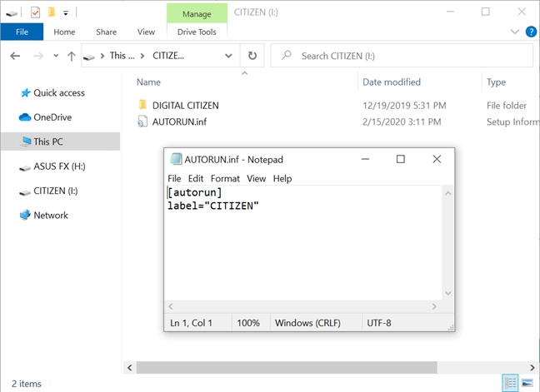Click the Notepad icon in its title bar
The width and height of the screenshot is (540, 392).
(x=176, y=159)
